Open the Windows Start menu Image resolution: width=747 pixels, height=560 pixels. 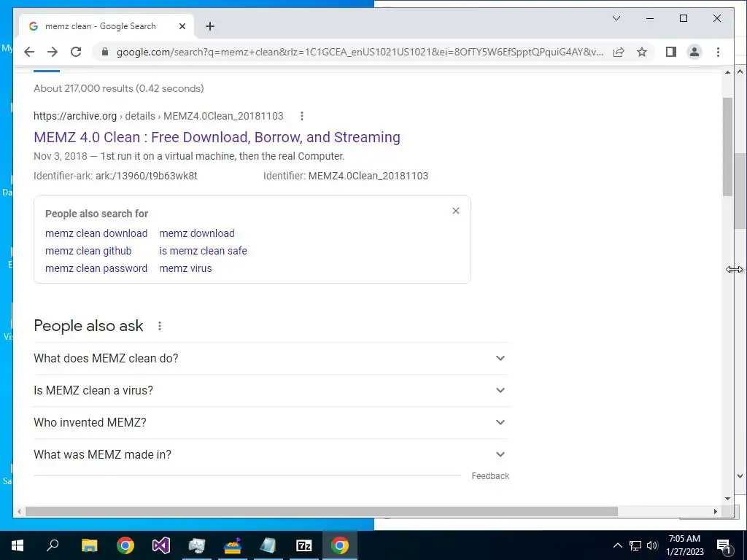18,545
